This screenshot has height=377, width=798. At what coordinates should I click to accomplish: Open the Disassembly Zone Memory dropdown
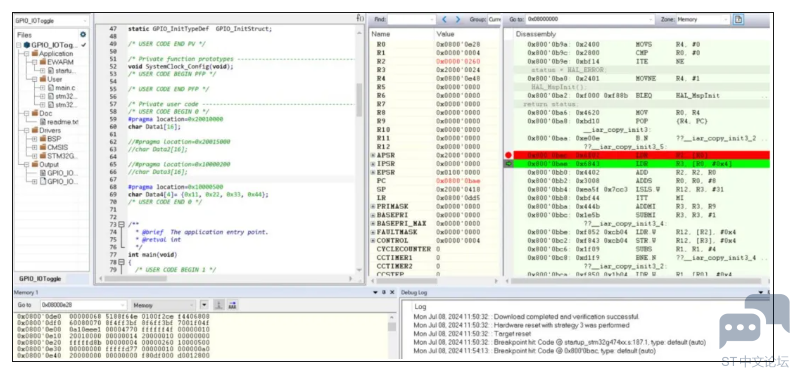[702, 19]
